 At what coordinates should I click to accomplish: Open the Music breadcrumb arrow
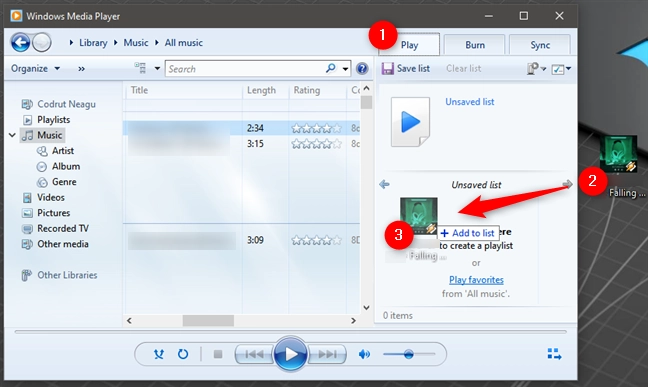(x=115, y=42)
